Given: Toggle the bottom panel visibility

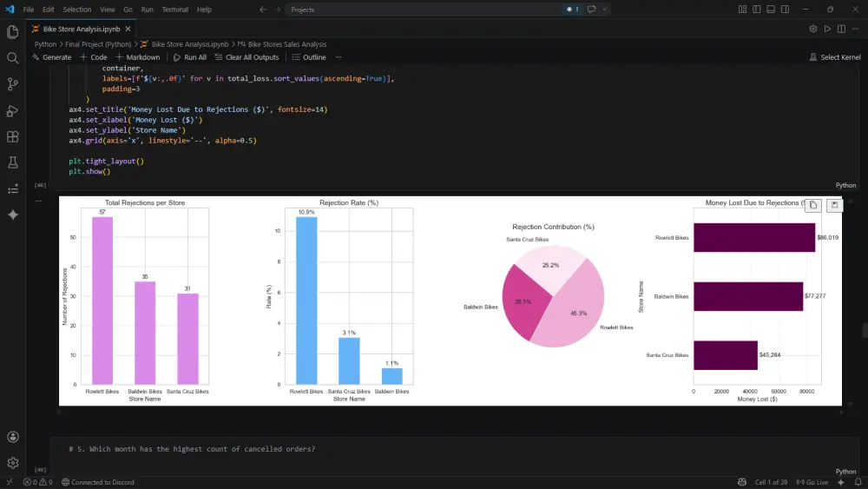Looking at the screenshot, I should click(x=771, y=10).
